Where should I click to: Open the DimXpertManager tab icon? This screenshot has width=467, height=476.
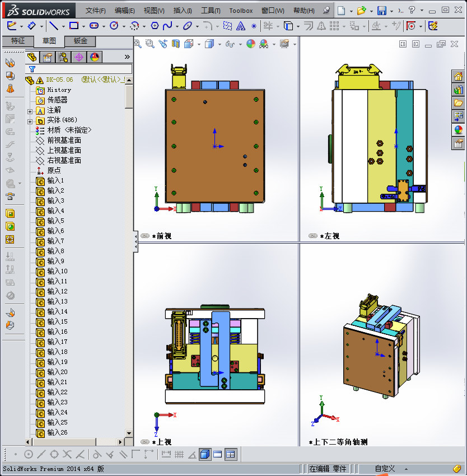click(79, 57)
